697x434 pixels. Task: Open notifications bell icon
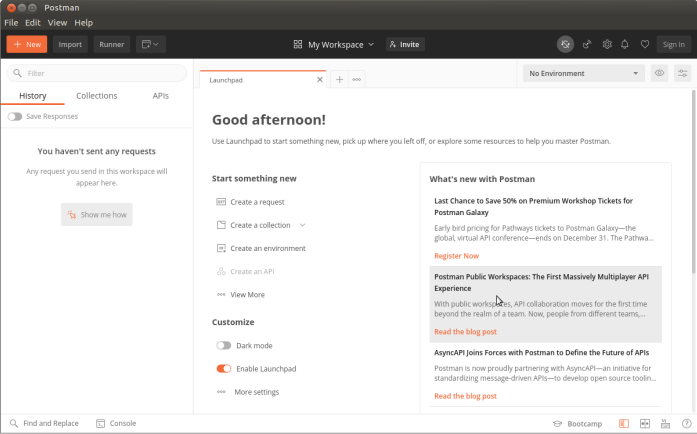click(x=625, y=44)
